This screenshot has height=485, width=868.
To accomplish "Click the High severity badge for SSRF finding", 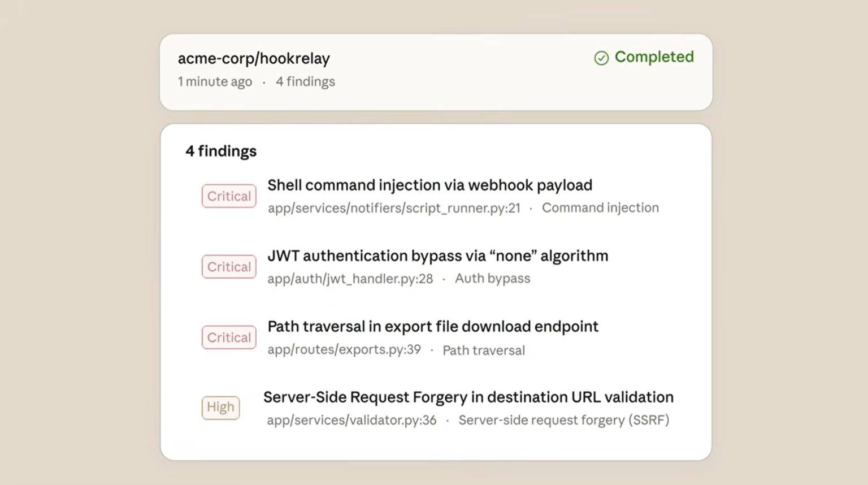I will (x=220, y=408).
